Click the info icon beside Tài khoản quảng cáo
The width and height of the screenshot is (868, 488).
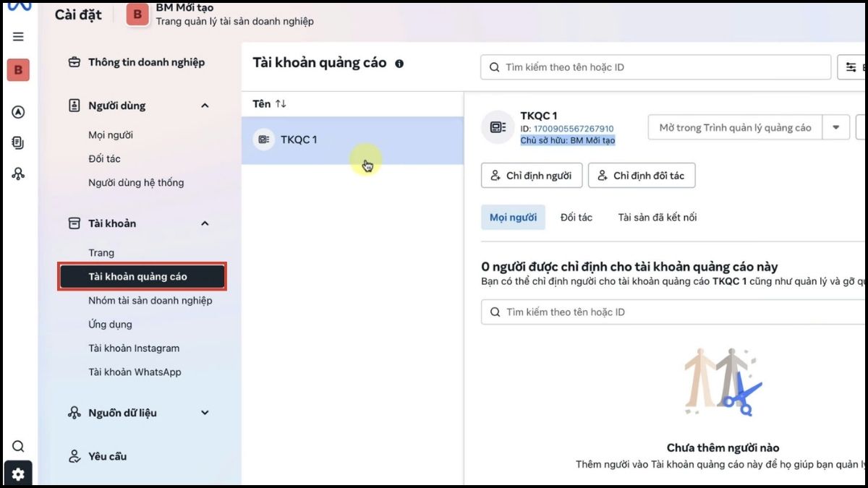(399, 63)
